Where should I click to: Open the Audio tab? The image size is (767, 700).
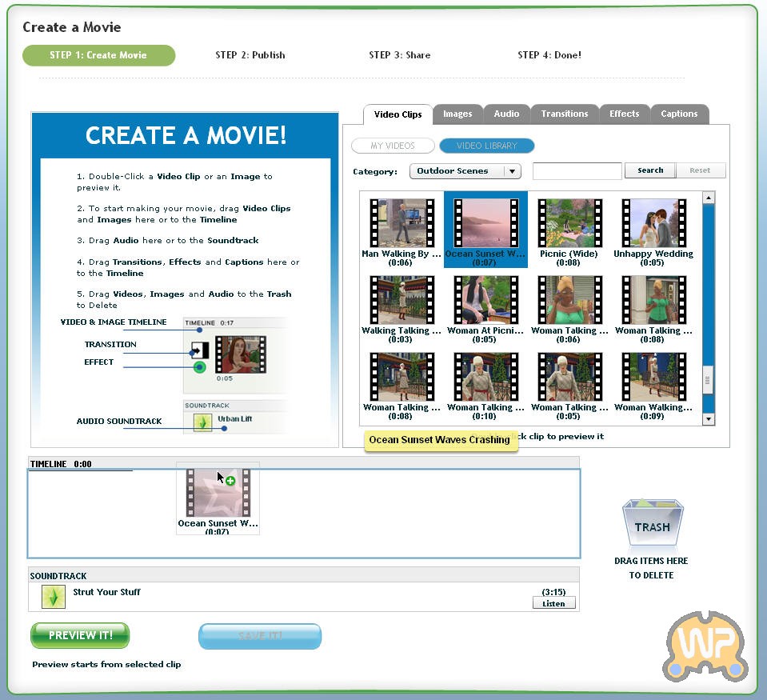506,114
